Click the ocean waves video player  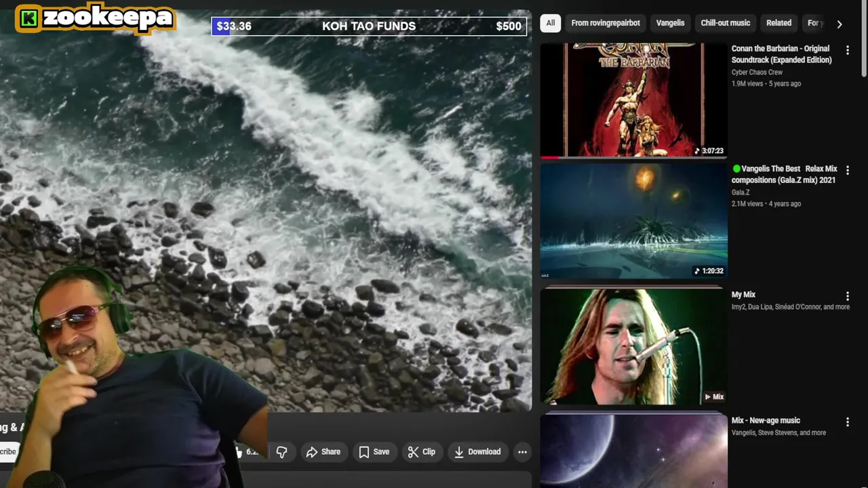pyautogui.click(x=266, y=210)
